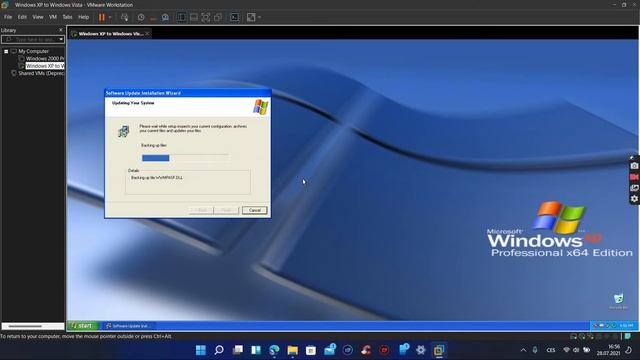Click the VMware Workstation taskbar icon
The height and width of the screenshot is (360, 640).
(439, 350)
